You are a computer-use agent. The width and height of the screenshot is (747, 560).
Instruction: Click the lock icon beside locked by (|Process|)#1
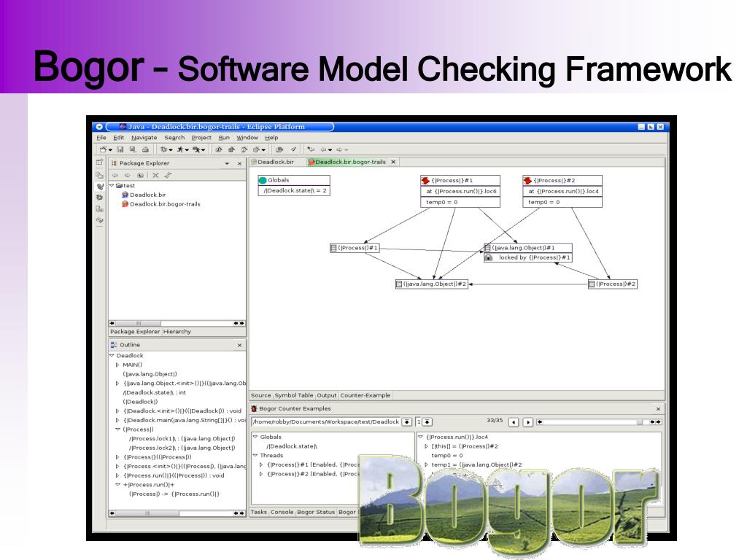(x=488, y=257)
